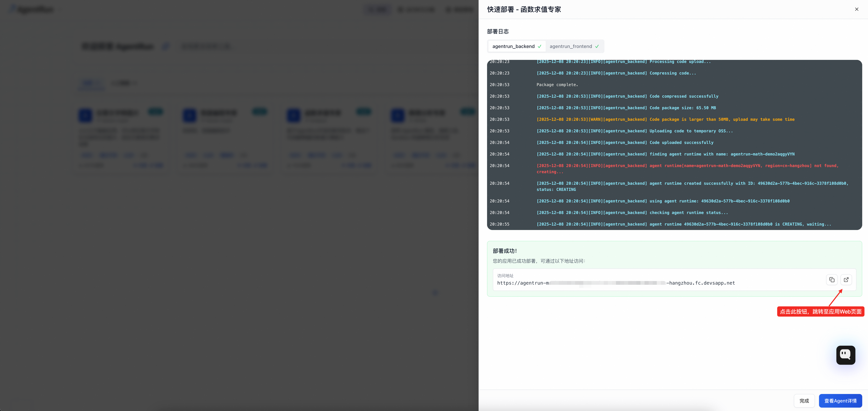Click the link icon beside the page title

165,46
